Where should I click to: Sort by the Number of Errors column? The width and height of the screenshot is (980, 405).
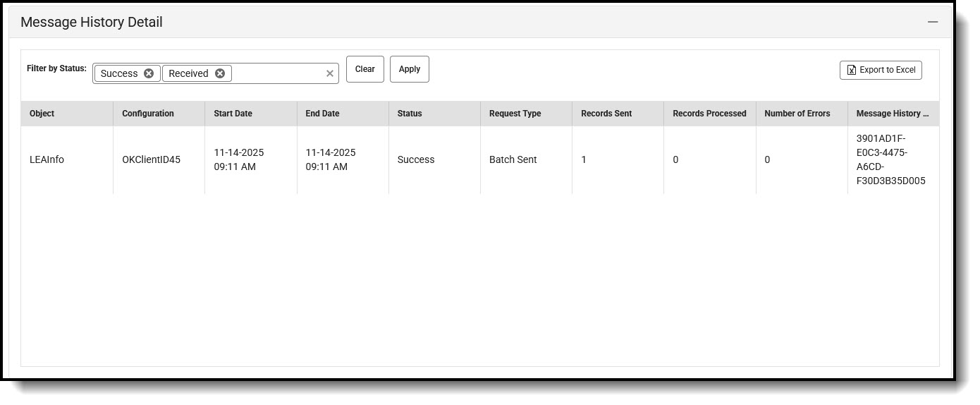(802, 114)
